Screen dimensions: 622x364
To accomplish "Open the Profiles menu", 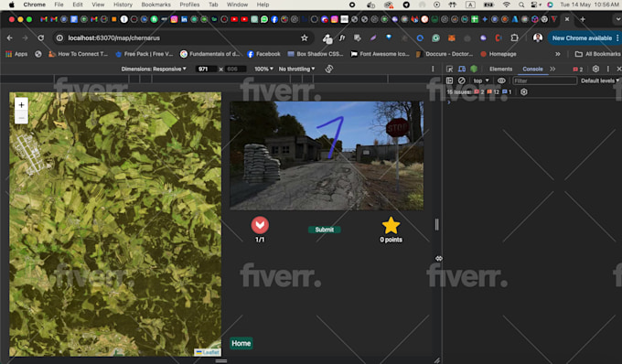I will pos(189,5).
